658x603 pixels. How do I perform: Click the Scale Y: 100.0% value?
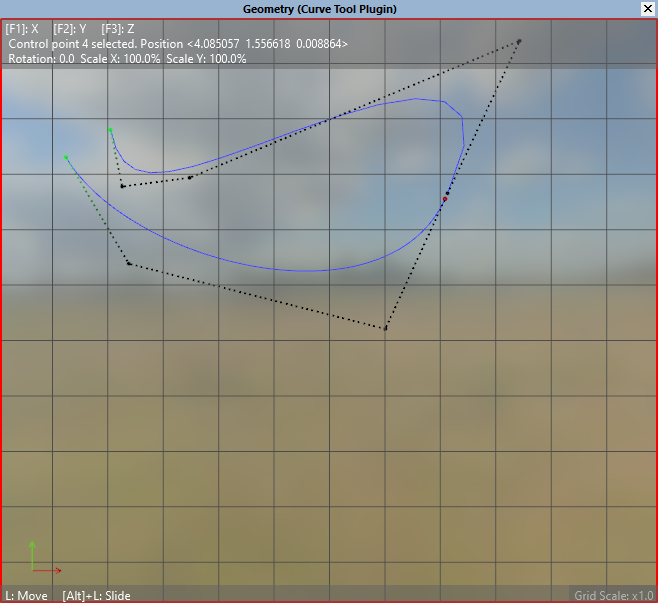[206, 59]
